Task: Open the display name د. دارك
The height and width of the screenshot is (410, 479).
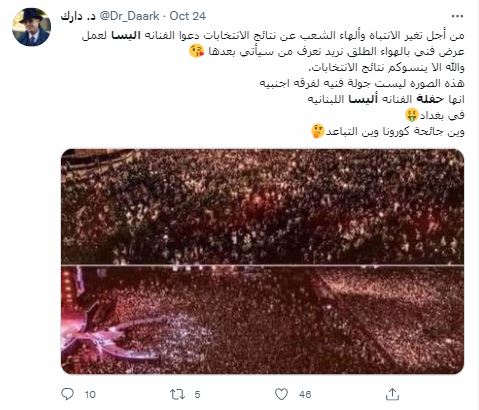Action: pos(78,16)
